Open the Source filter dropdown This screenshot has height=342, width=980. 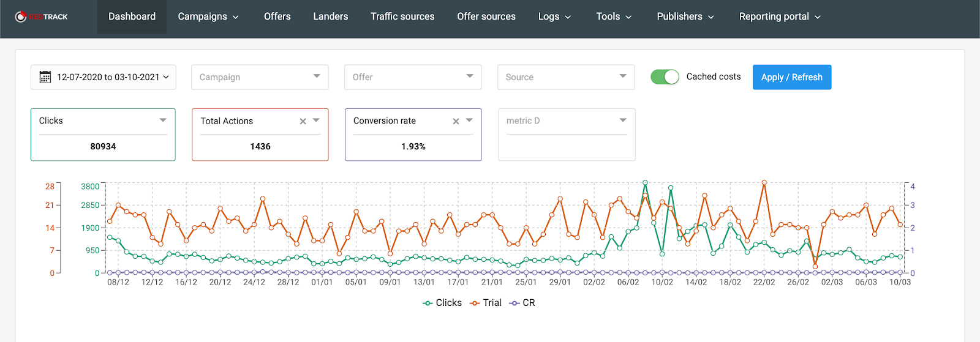[566, 77]
